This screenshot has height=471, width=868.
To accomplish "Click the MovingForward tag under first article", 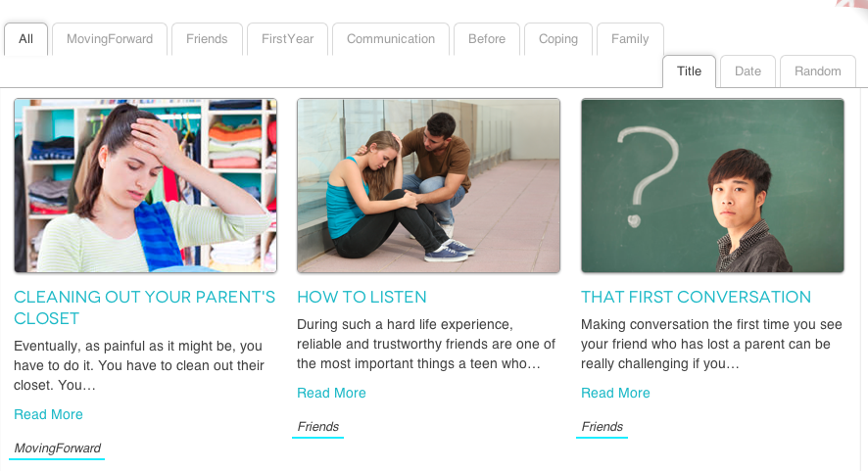I will tap(57, 448).
